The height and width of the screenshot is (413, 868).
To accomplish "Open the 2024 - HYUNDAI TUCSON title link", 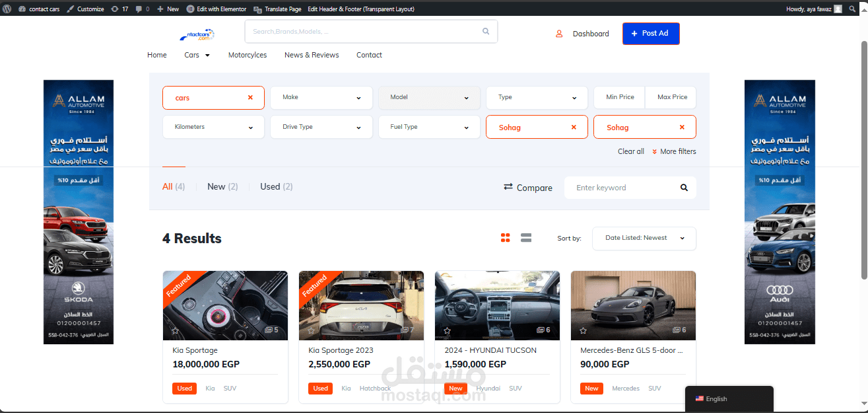I will click(490, 350).
